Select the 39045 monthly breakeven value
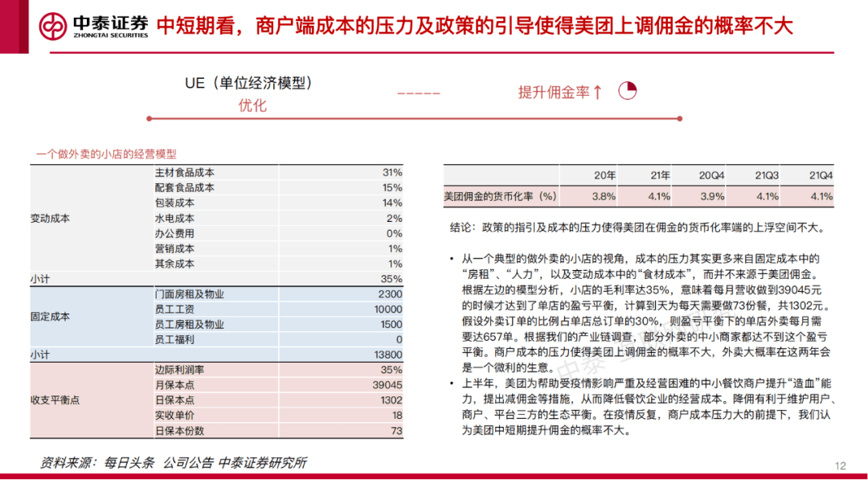This screenshot has height=488, width=868. click(x=387, y=385)
